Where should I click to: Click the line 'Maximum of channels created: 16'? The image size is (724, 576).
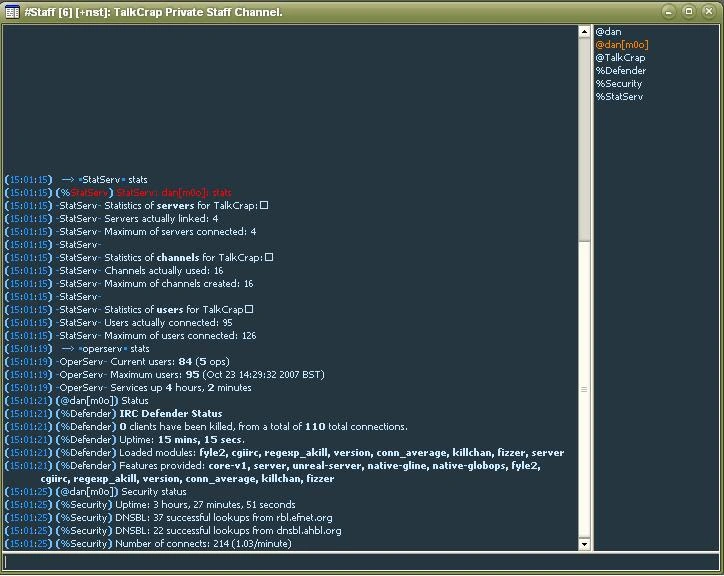tap(129, 284)
